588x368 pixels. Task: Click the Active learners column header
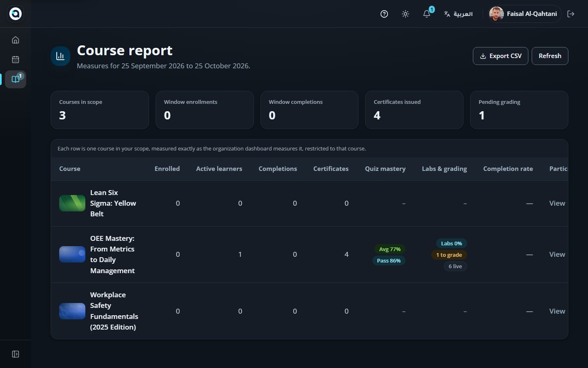[x=219, y=169]
